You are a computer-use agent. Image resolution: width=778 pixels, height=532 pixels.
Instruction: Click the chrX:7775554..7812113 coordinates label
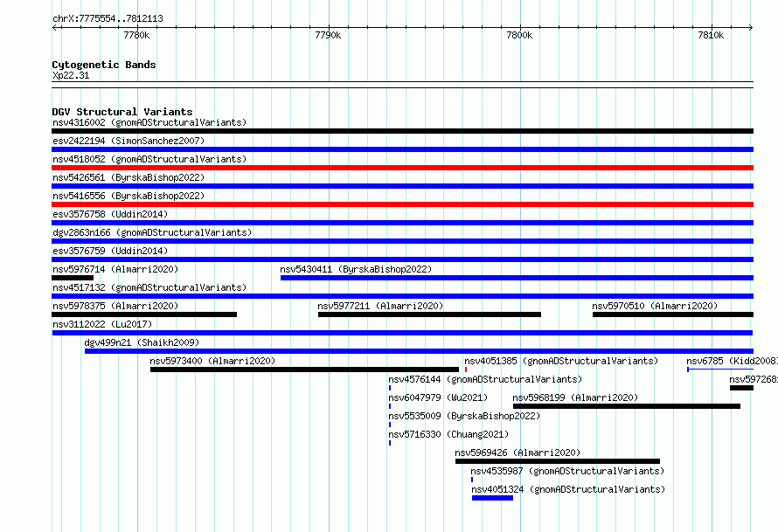[x=108, y=18]
